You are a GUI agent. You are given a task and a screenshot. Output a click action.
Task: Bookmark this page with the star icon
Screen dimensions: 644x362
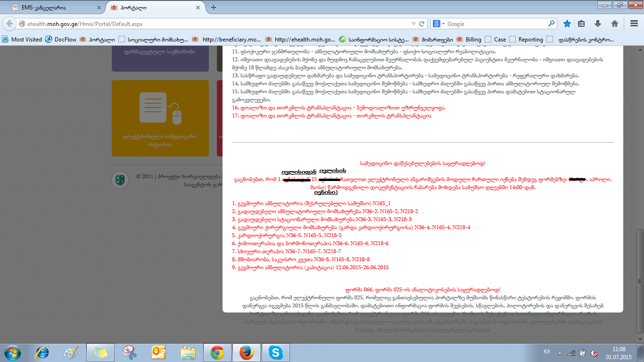pyautogui.click(x=567, y=24)
